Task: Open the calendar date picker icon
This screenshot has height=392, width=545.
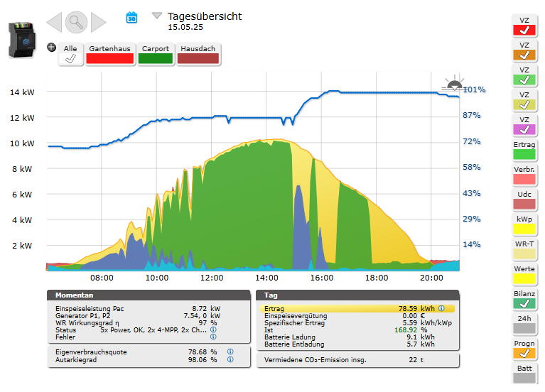Action: [131, 17]
